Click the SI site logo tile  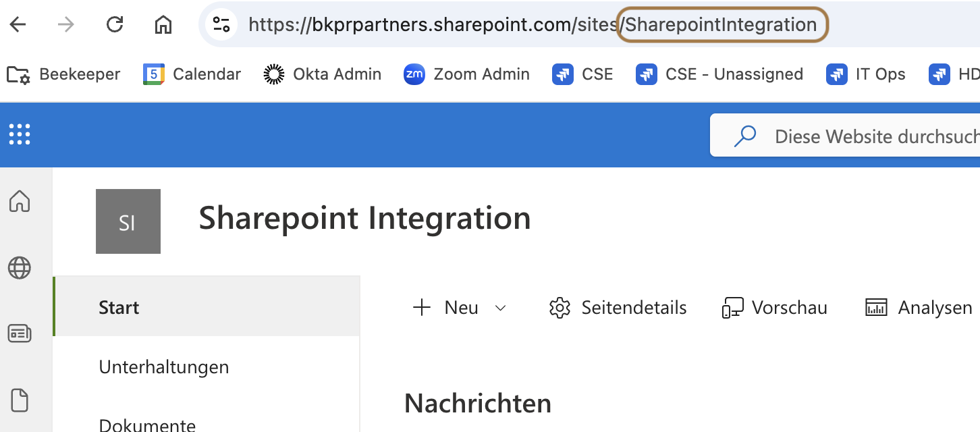click(x=128, y=221)
